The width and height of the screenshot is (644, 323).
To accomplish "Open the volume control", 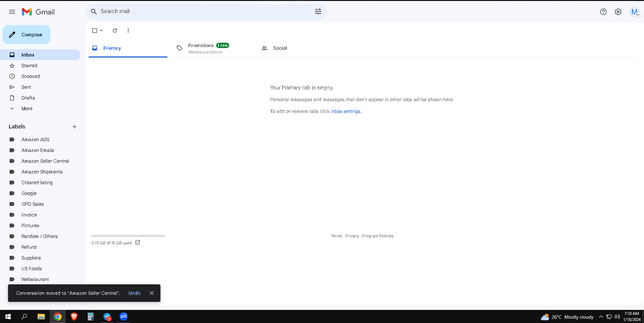I will coord(617,317).
